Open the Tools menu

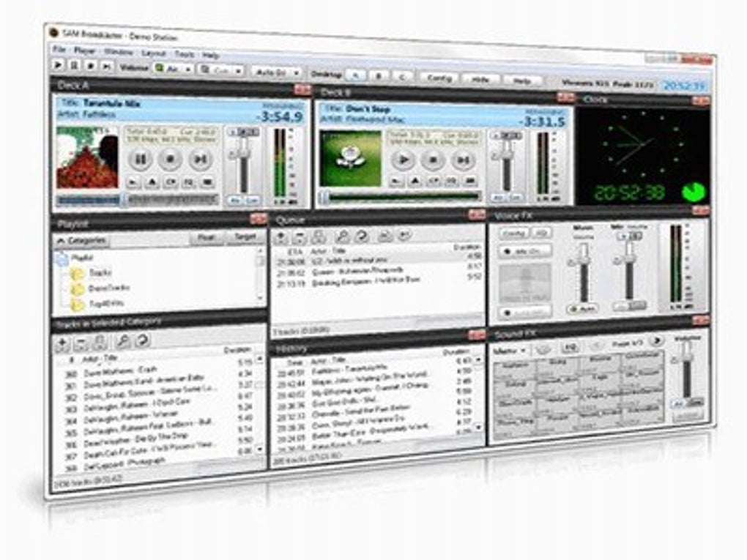(184, 55)
